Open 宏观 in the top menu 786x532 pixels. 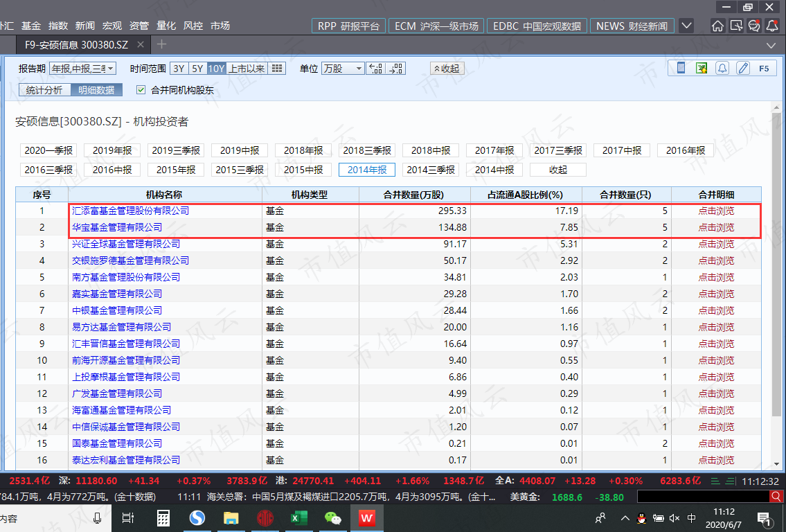(112, 26)
